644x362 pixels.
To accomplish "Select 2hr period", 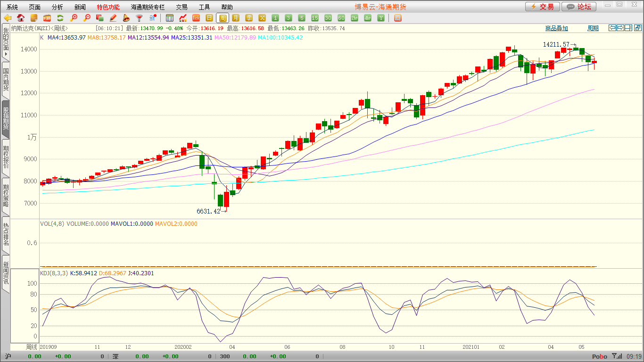I will (355, 18).
